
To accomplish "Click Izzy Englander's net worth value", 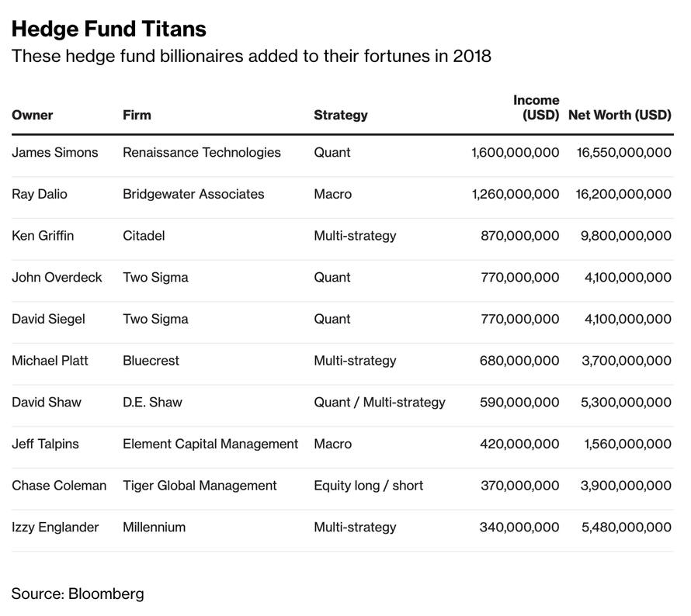I will 627,527.
